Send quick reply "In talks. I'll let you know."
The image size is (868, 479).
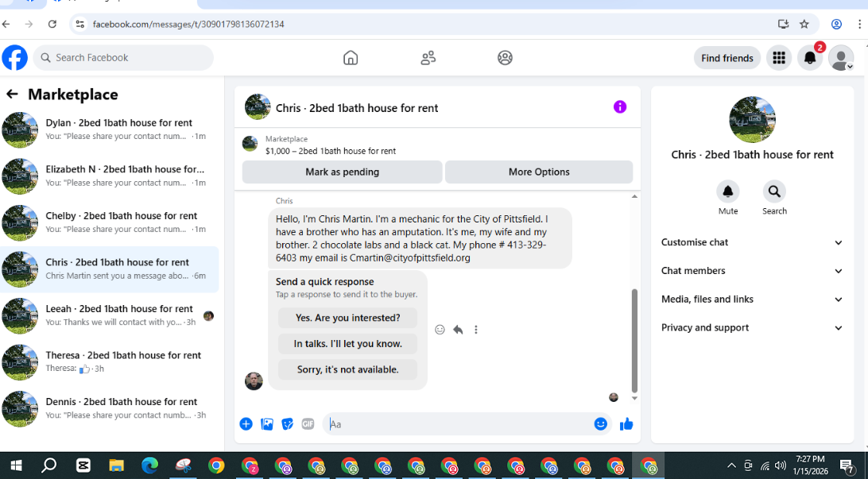click(x=347, y=343)
